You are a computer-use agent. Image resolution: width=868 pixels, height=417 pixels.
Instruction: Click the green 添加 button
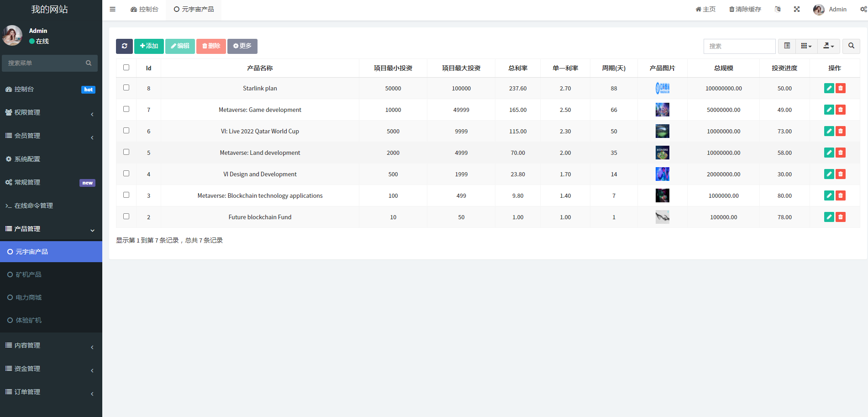(x=149, y=46)
